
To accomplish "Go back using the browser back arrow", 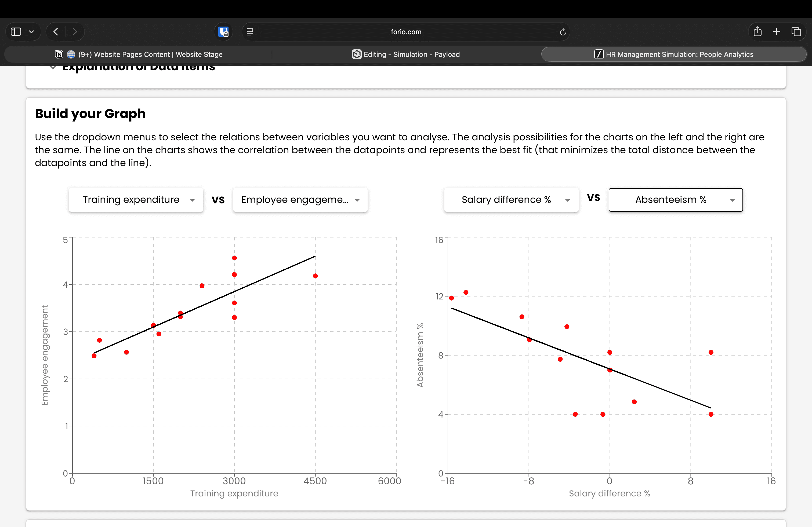I will point(56,32).
